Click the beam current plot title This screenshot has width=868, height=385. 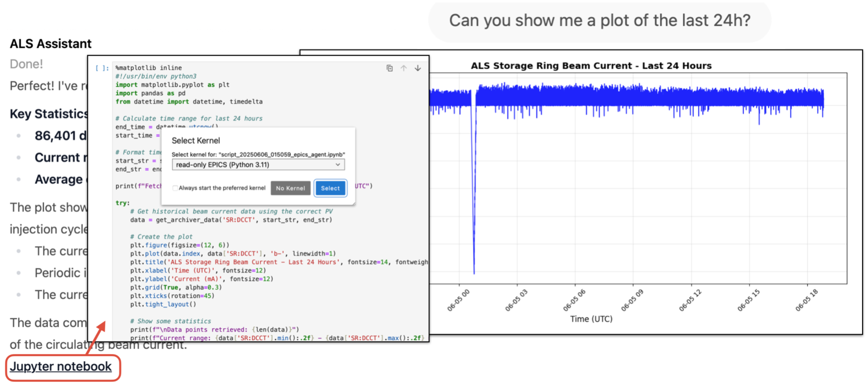tap(591, 66)
